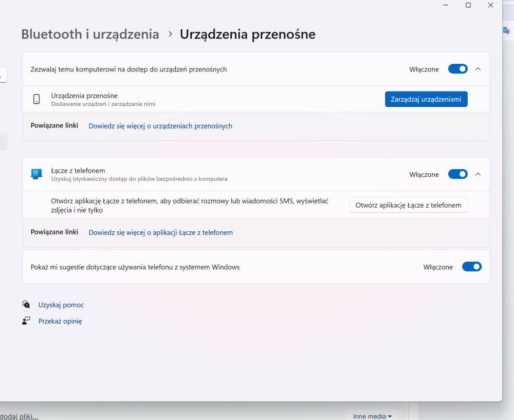
Task: Click the headset icon next to Uzyskaj pomoc
Action: pos(26,304)
